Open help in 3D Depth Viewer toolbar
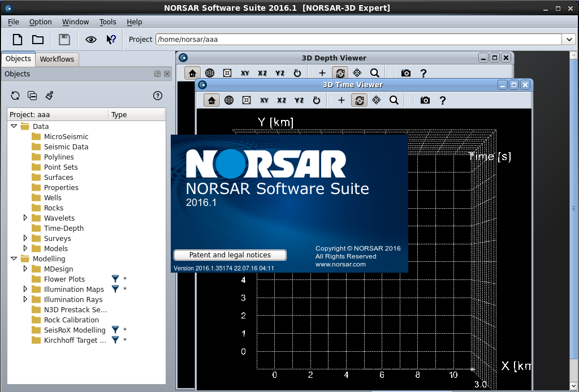 tap(424, 73)
